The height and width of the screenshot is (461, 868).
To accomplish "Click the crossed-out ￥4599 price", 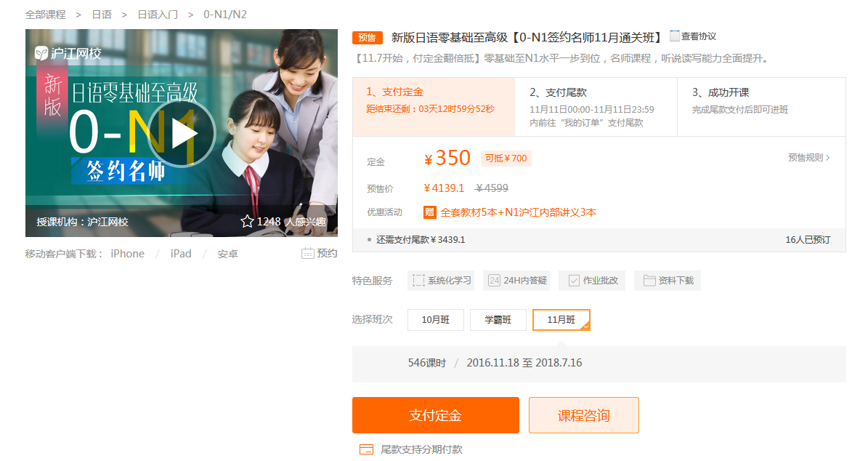I will point(492,188).
